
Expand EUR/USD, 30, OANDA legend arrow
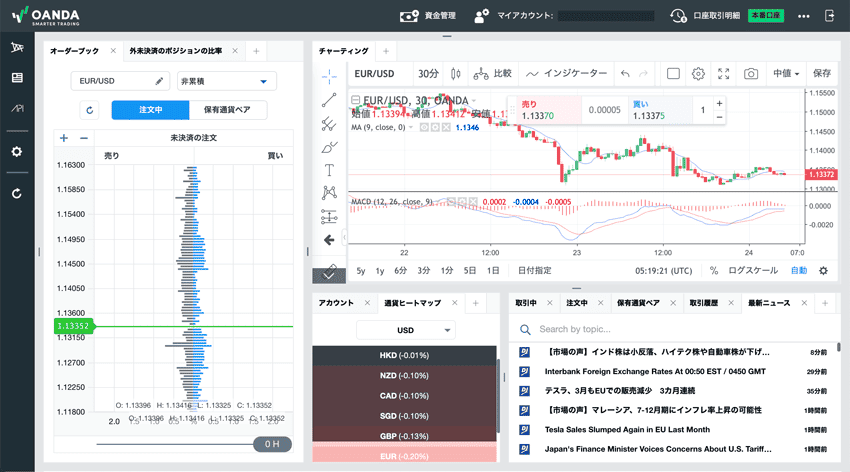tap(474, 101)
